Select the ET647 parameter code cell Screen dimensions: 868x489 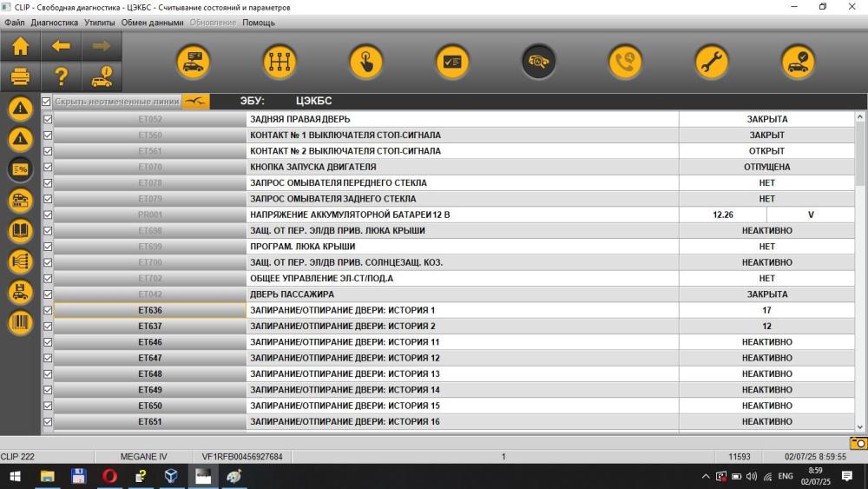click(x=150, y=359)
